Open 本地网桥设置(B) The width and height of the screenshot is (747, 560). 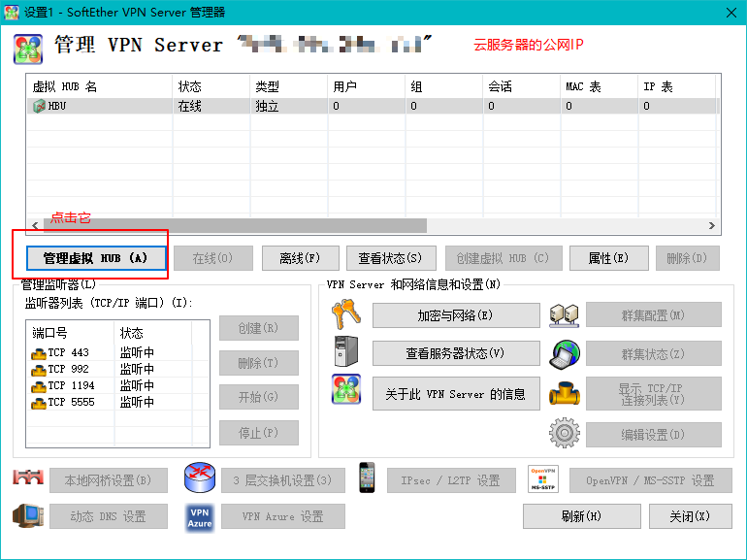tap(109, 480)
